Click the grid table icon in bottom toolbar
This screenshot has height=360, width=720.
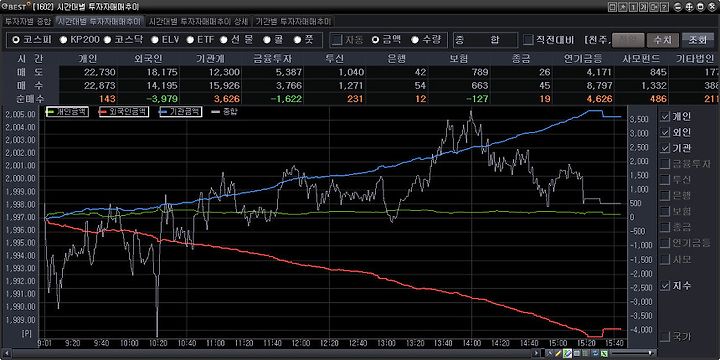[x=577, y=353]
